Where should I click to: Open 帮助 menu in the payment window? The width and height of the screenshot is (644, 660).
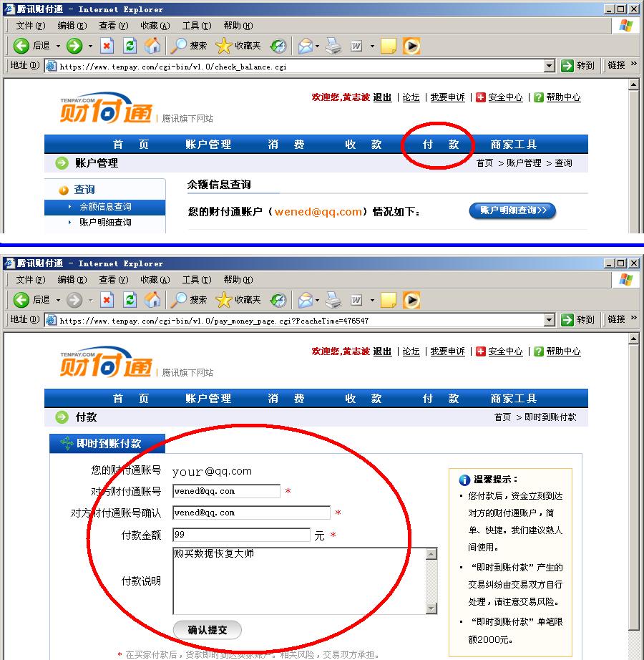[x=238, y=280]
